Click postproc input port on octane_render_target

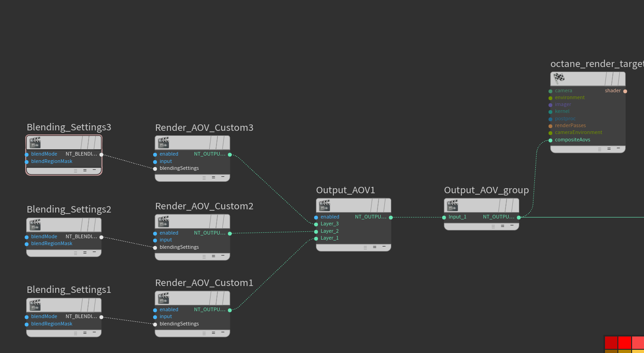click(x=550, y=119)
